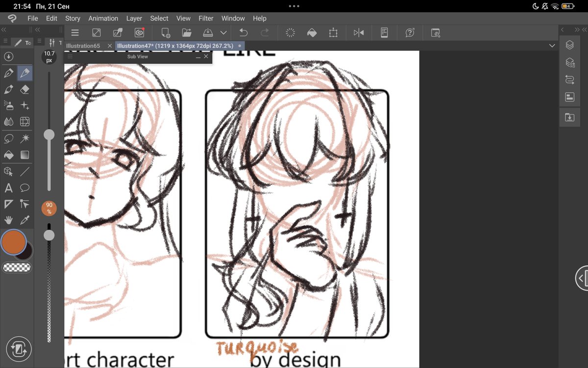Open the Clip Studio logo menu
The height and width of the screenshot is (368, 588).
pyautogui.click(x=12, y=18)
